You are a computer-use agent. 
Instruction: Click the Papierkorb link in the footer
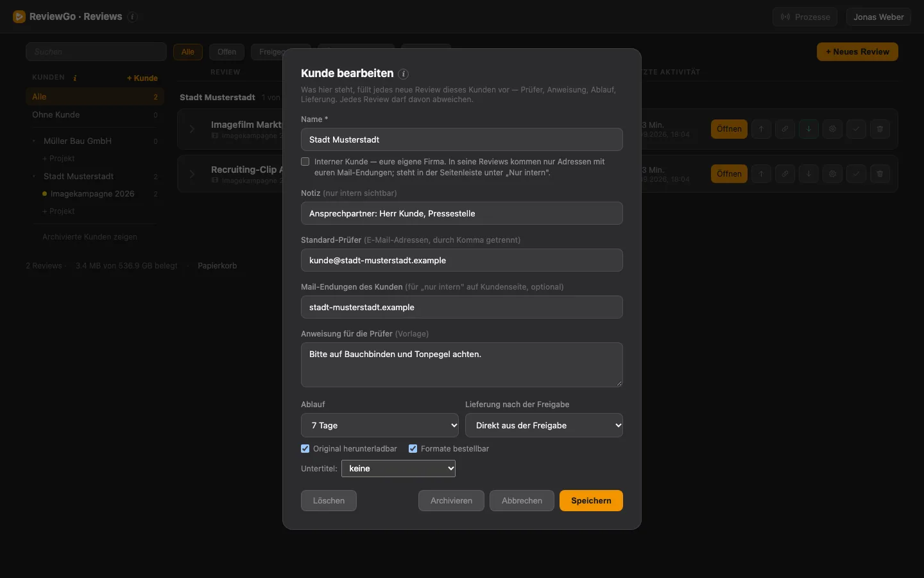[x=218, y=266]
